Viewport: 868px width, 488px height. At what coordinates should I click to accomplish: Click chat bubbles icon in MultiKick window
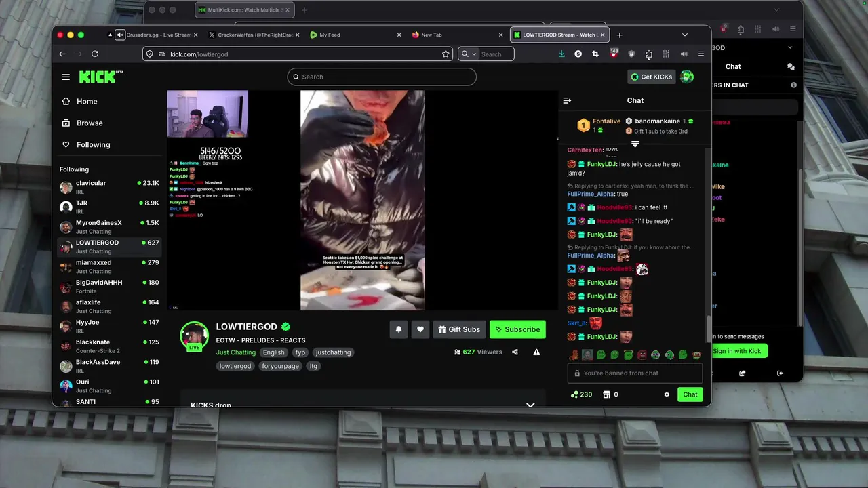click(791, 66)
